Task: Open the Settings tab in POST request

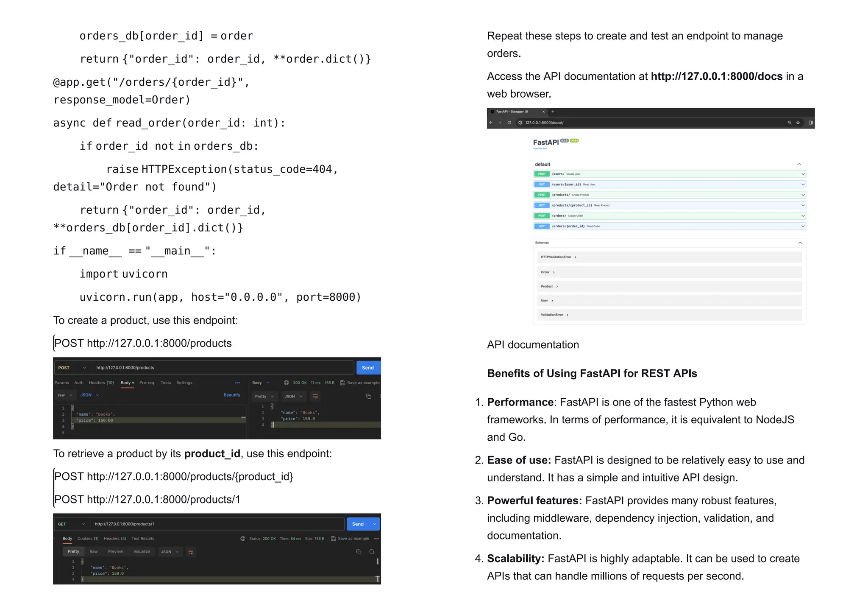Action: tap(184, 383)
